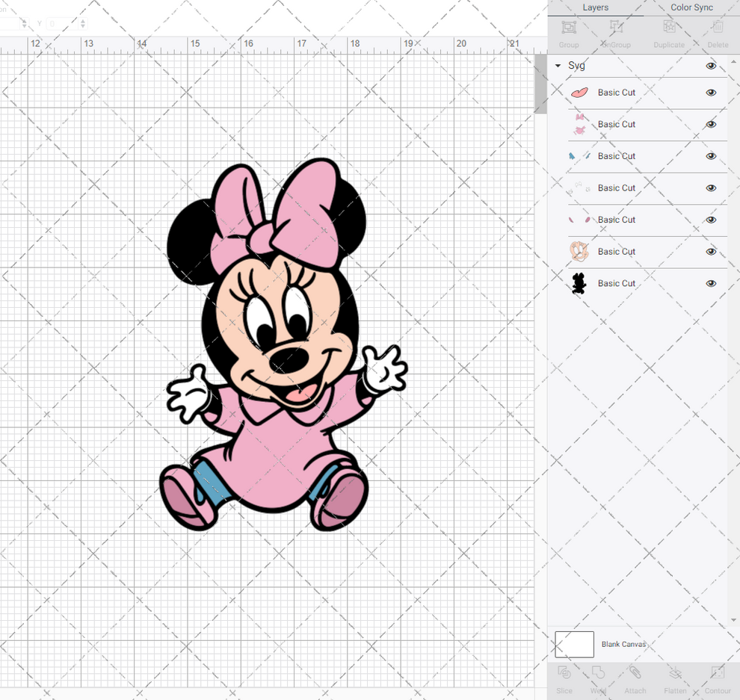Click the Y-value stepper up arrow
The height and width of the screenshot is (700, 740).
[x=82, y=20]
